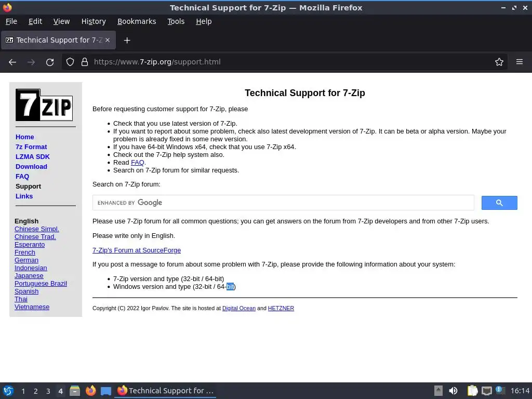Bookmark this page with the star icon
Viewport: 532px width, 399px height.
(499, 62)
